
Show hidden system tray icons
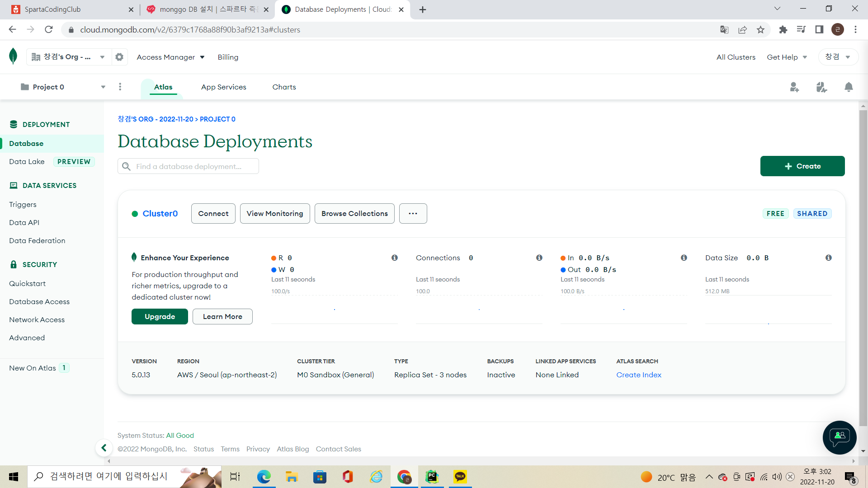tap(709, 477)
